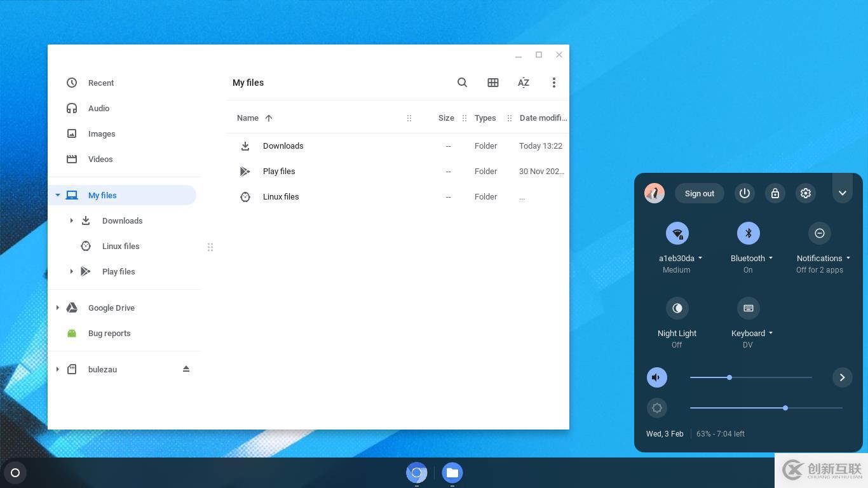Sort by the Size column header
868x488 pixels.
pos(446,118)
